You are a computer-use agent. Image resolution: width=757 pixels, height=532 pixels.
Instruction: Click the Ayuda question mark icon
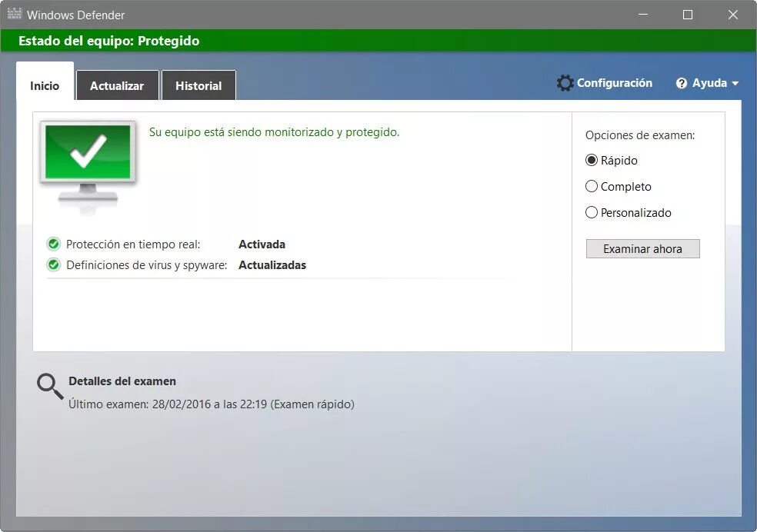pyautogui.click(x=681, y=83)
